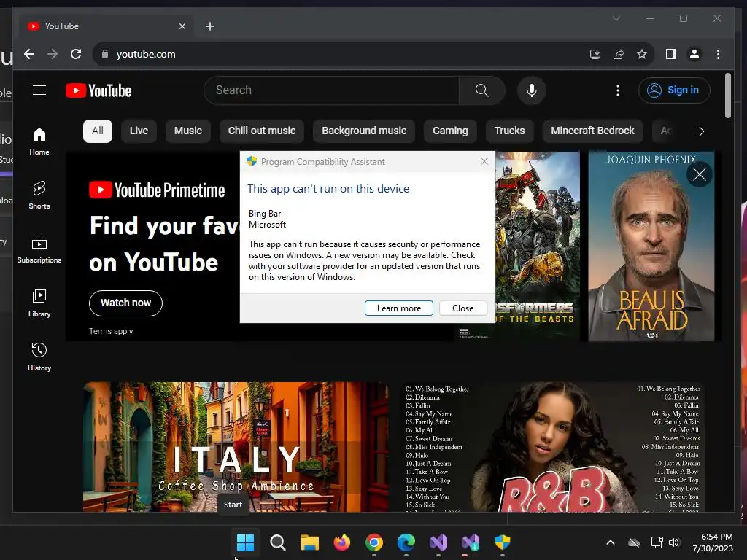This screenshot has width=747, height=560.
Task: Start voice search with the microphone icon
Action: [x=532, y=90]
